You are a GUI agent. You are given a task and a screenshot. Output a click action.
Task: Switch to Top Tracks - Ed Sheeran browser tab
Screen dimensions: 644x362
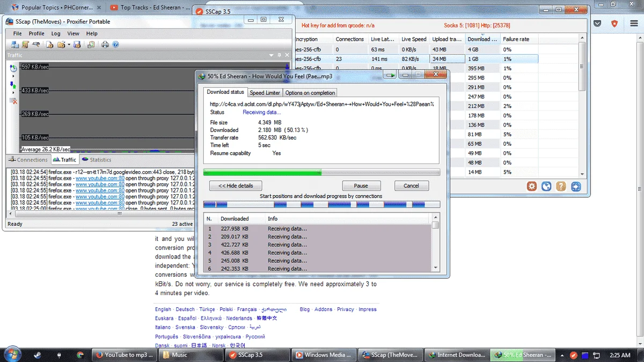click(x=149, y=8)
